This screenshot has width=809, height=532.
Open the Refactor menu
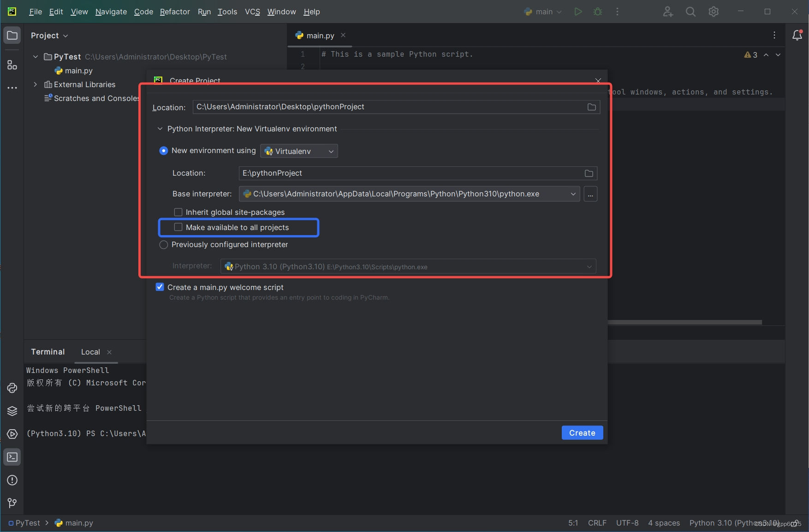(175, 12)
